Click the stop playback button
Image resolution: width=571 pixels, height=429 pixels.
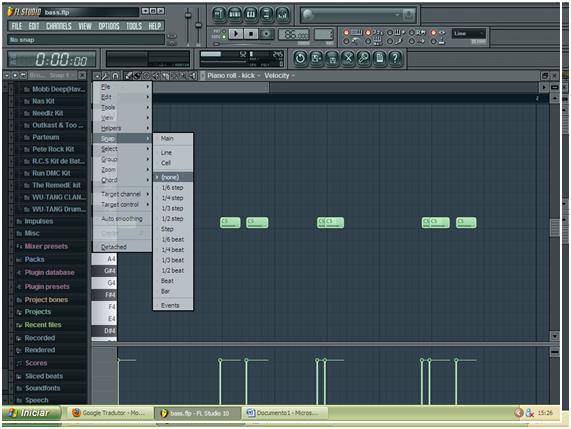point(251,34)
